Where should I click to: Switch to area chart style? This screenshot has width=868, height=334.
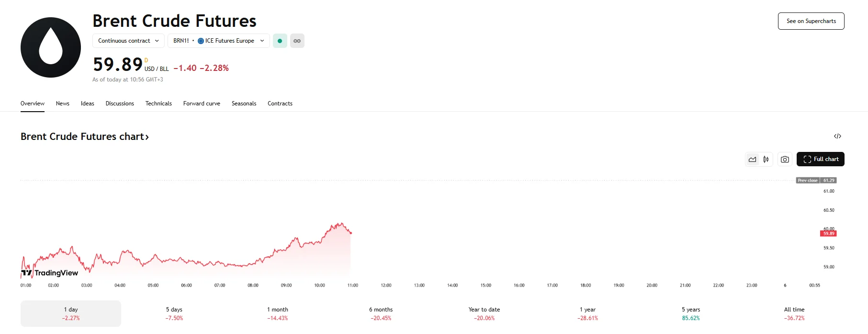pyautogui.click(x=753, y=160)
